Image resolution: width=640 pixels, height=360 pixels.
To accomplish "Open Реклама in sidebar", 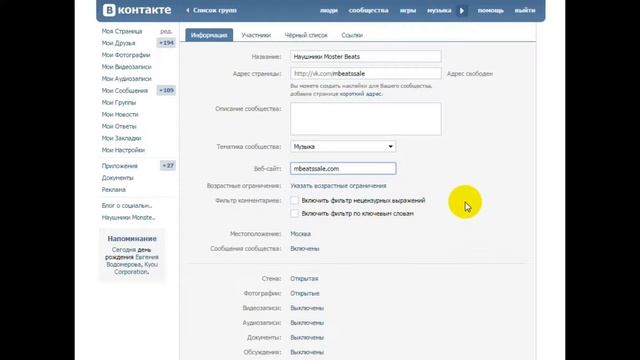I will coord(113,189).
